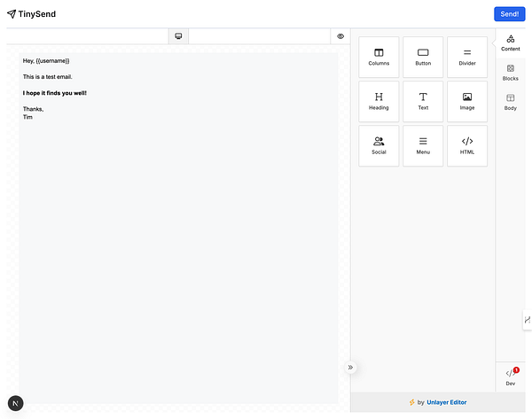Click the 'Hey, {{username}}' line

point(46,61)
